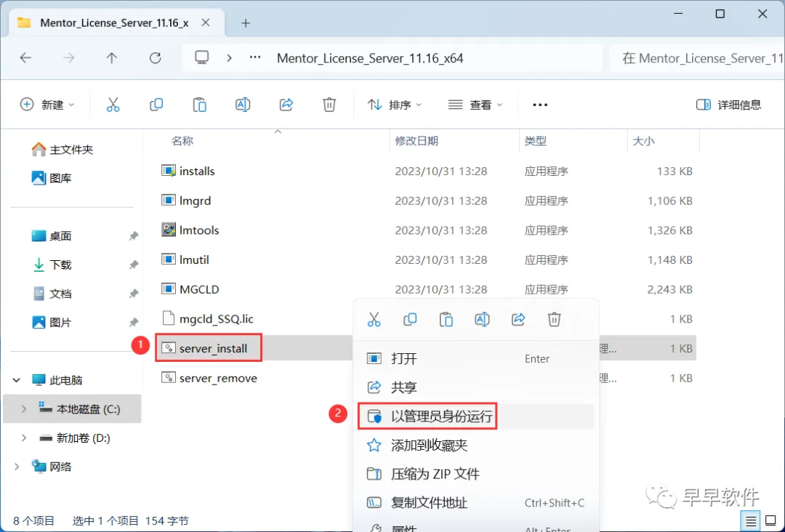Viewport: 785px width, 532px height.
Task: Click the Copy icon in the context menu
Action: (410, 319)
